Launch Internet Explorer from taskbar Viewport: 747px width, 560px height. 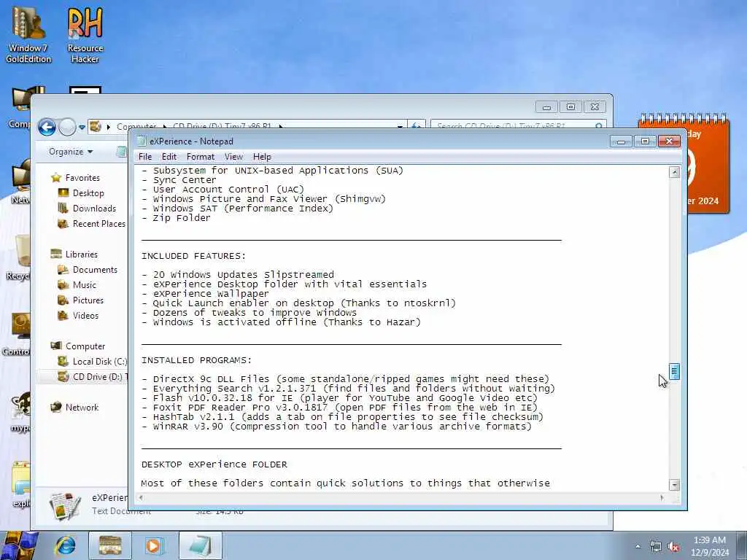66,545
